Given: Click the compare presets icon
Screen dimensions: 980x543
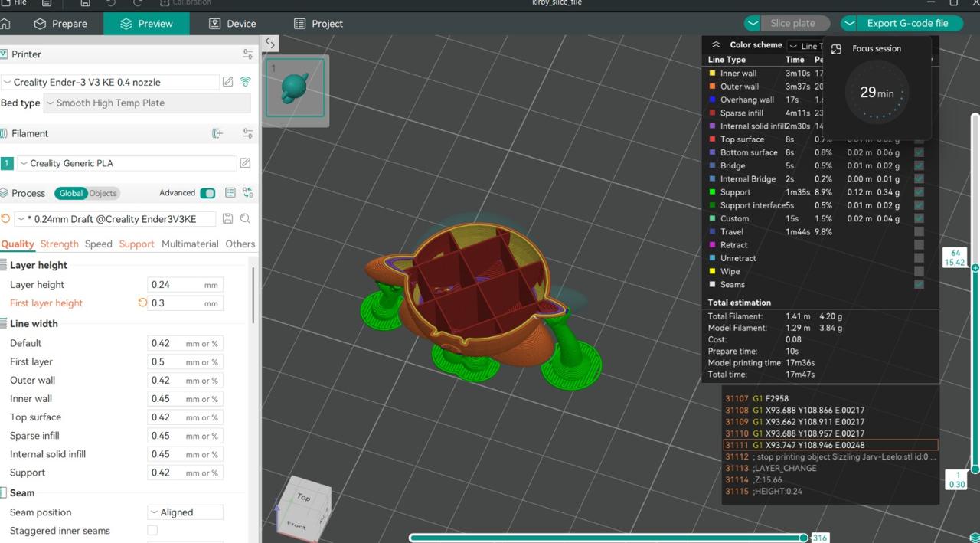Looking at the screenshot, I should point(247,193).
